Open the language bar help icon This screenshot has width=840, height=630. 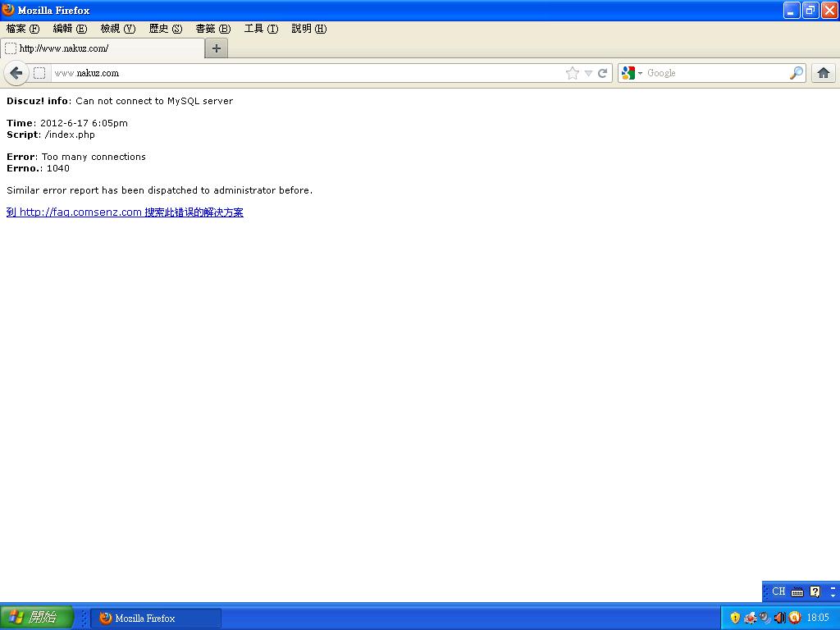point(815,591)
